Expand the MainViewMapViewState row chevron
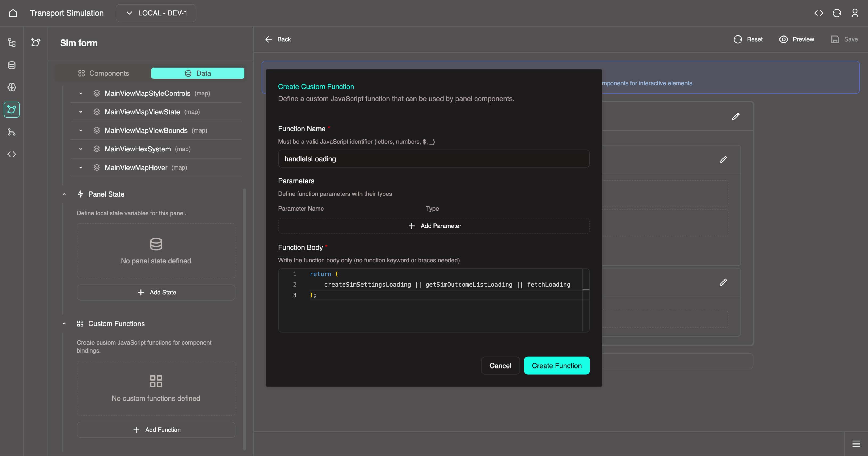Viewport: 868px width, 456px height. [x=81, y=112]
